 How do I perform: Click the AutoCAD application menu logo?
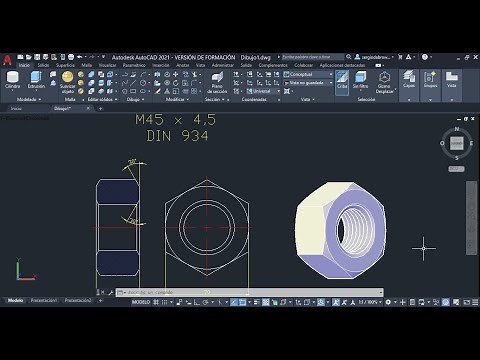point(7,60)
